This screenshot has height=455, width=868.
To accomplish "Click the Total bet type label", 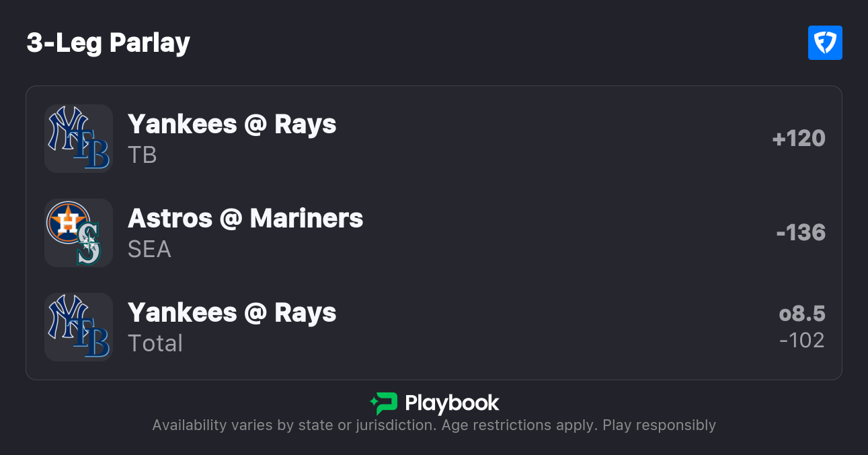I will coord(155,344).
